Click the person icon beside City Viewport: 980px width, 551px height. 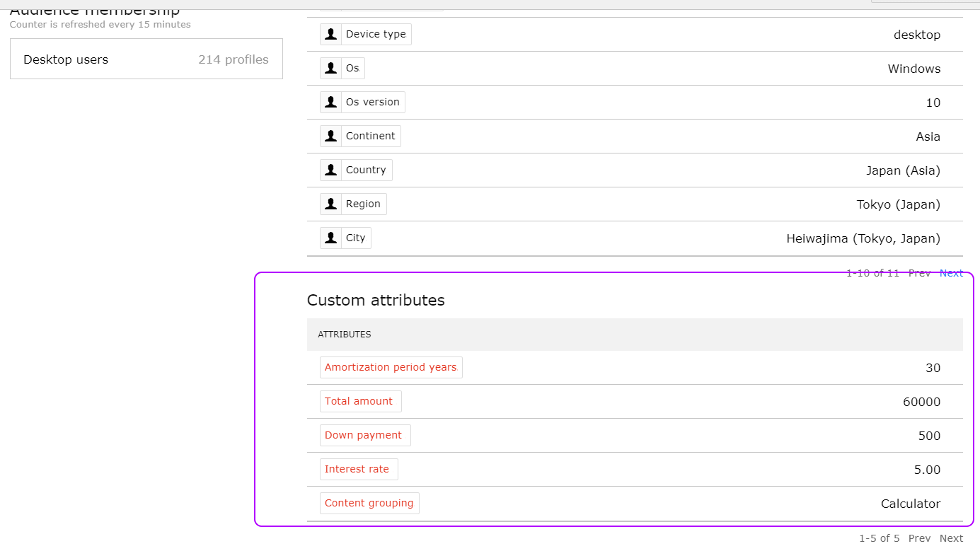click(x=330, y=238)
